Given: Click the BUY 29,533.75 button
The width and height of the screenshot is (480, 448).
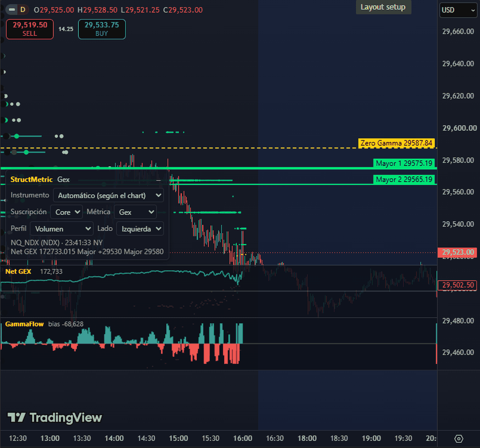Looking at the screenshot, I should click(x=102, y=29).
